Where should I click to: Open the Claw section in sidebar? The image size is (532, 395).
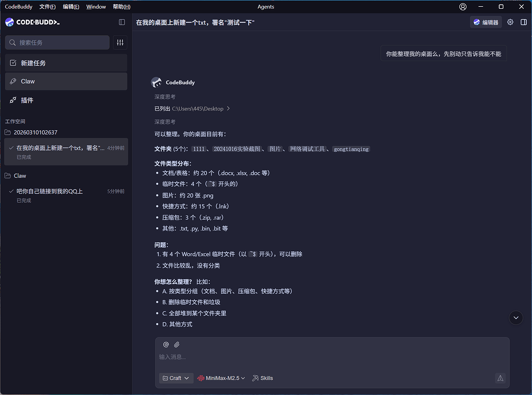coord(66,81)
